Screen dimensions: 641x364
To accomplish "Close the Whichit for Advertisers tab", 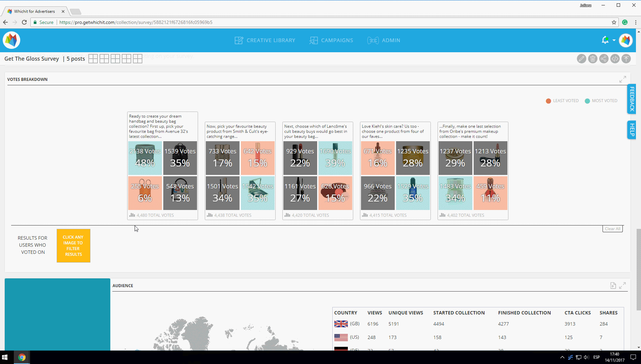I will [x=63, y=11].
